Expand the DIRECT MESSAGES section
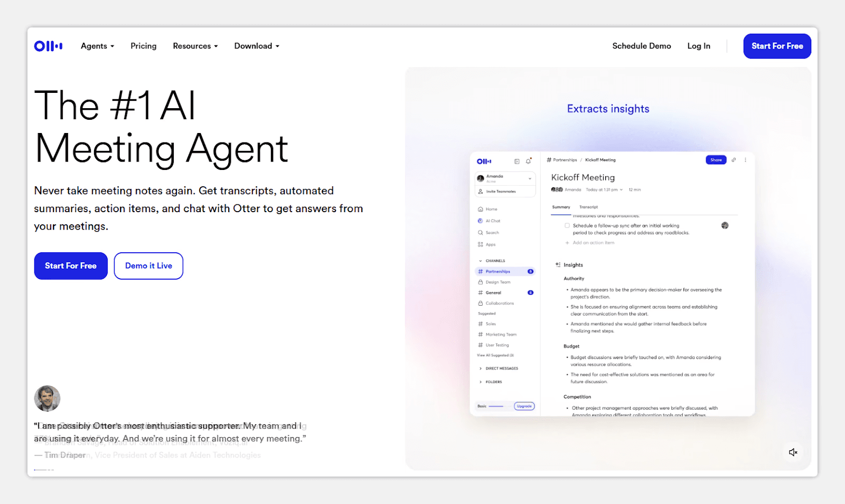The image size is (845, 504). point(498,368)
